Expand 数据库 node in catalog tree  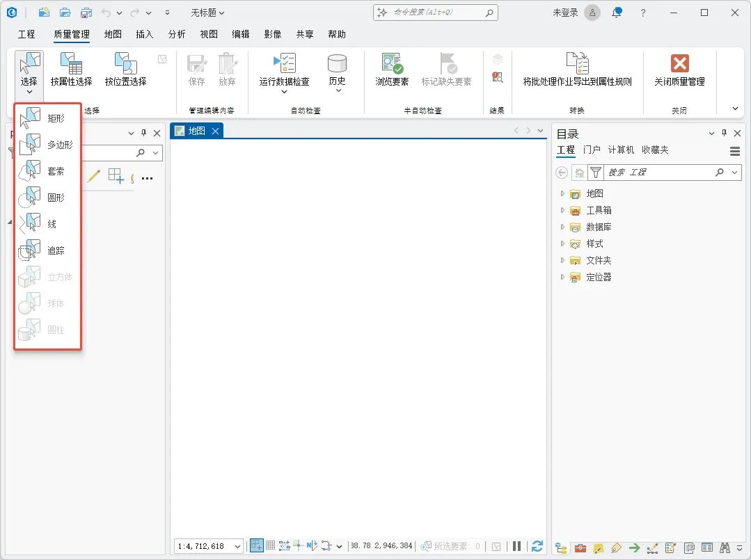pos(562,227)
